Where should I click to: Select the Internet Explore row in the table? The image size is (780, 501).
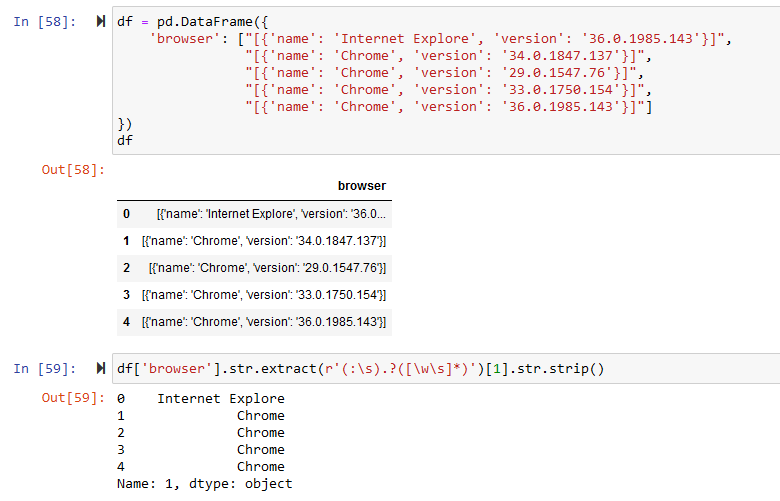tap(254, 214)
